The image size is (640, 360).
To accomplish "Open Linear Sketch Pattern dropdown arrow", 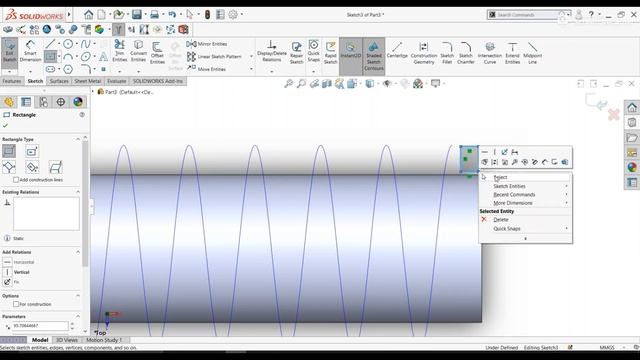I will tap(251, 56).
